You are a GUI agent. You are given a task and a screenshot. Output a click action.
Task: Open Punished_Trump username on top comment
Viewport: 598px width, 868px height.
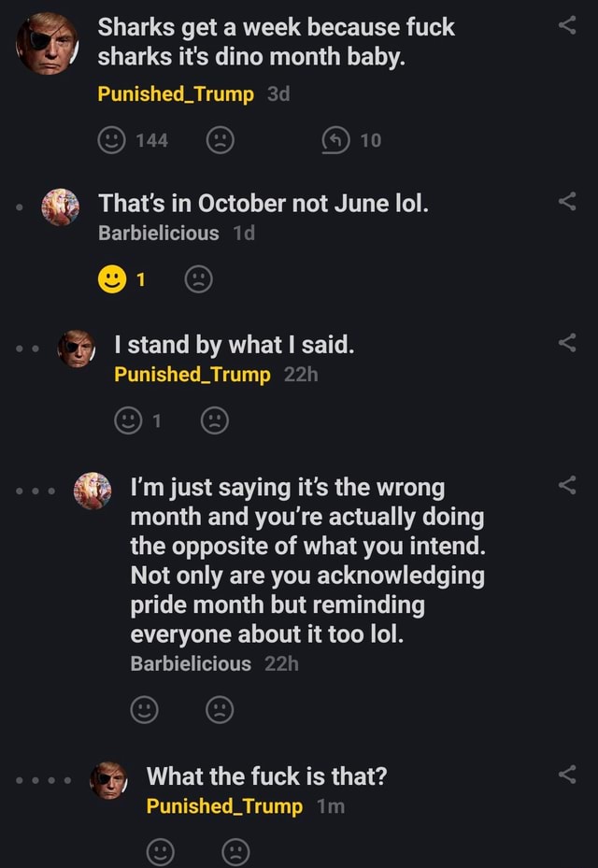[x=176, y=94]
